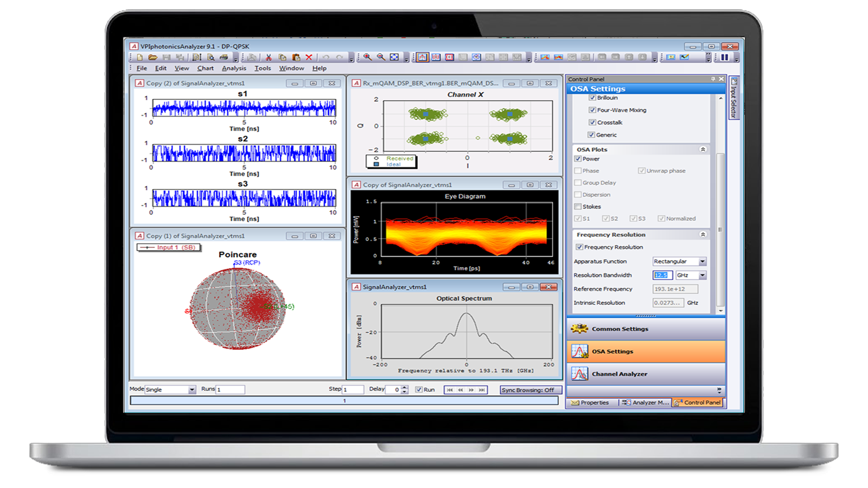Click the checkmark window toolbar icon

coord(685,57)
